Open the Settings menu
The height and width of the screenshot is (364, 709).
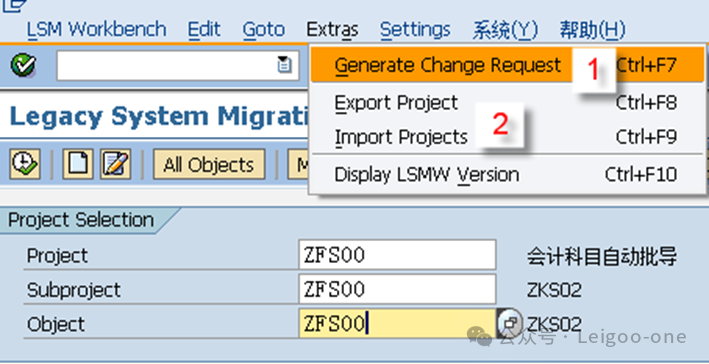(x=415, y=30)
